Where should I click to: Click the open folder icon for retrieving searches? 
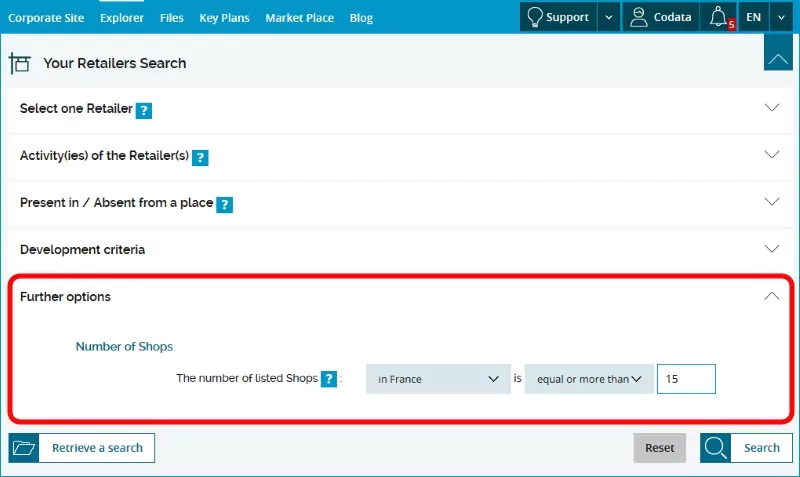(x=25, y=448)
